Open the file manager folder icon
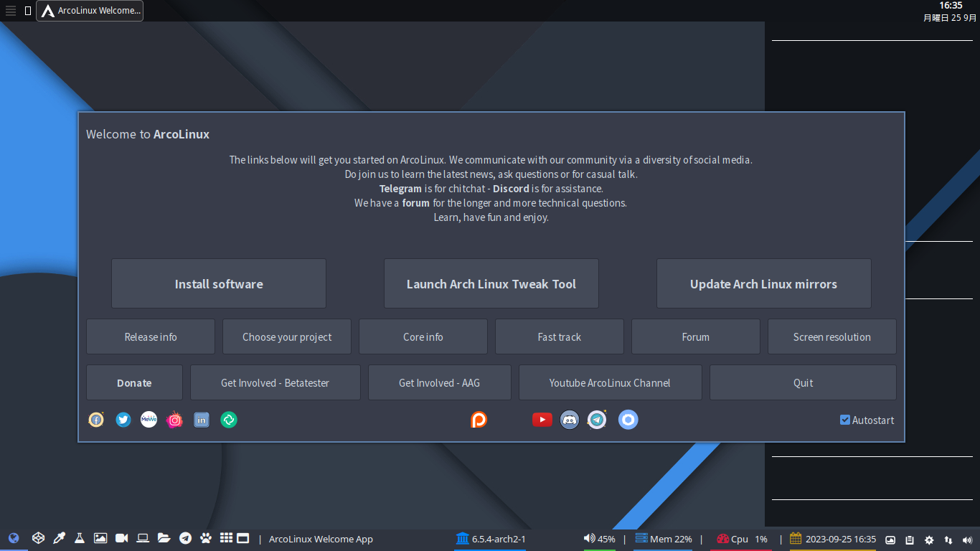The image size is (980, 551). click(x=164, y=538)
